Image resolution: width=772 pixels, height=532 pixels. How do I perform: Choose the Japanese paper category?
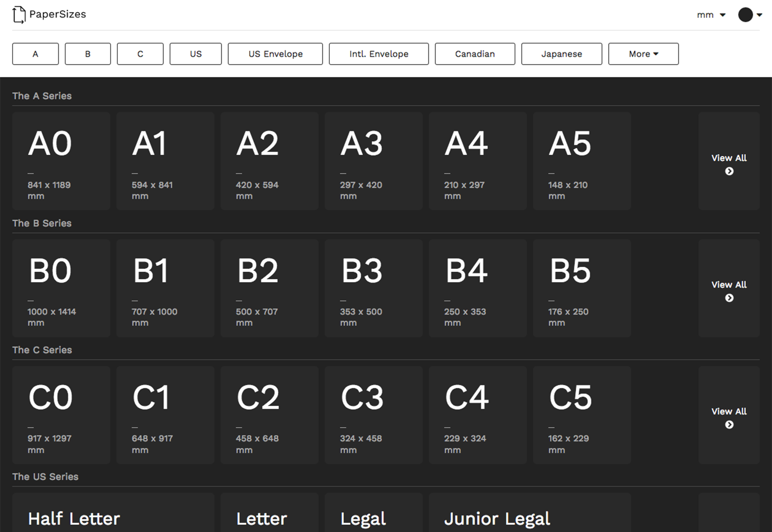pyautogui.click(x=562, y=54)
